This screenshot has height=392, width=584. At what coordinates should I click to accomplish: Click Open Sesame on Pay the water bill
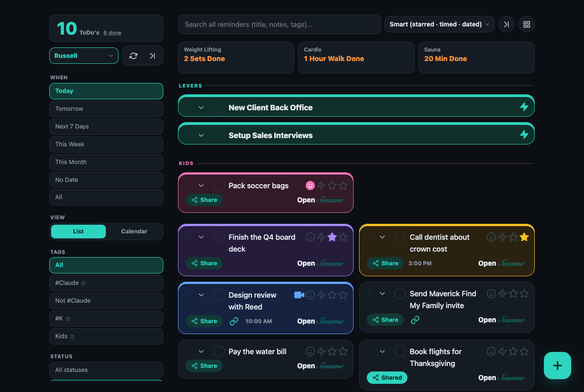pos(320,366)
